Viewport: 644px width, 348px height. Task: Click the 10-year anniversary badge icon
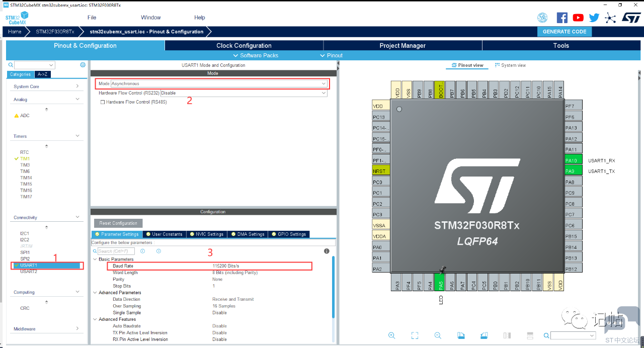point(543,18)
